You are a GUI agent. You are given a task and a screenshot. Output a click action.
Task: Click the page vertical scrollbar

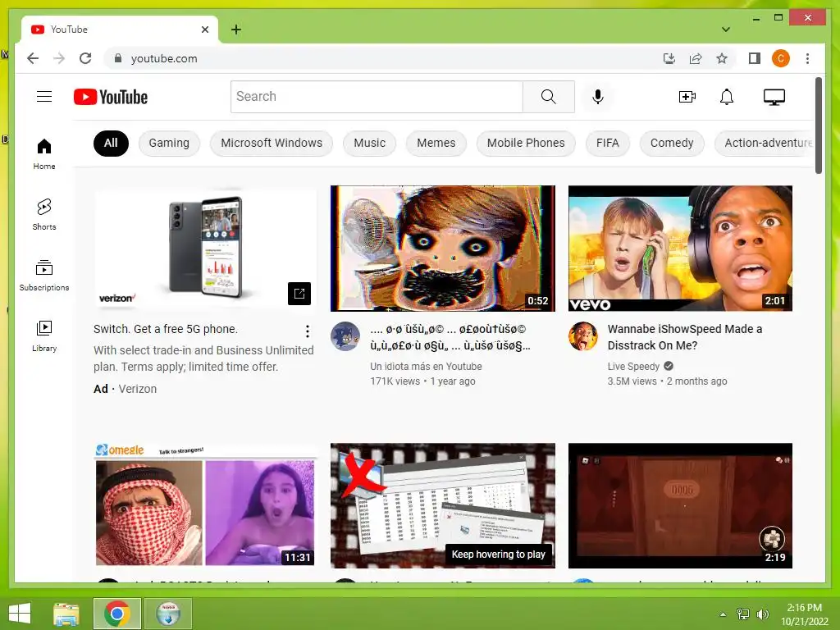tap(819, 126)
